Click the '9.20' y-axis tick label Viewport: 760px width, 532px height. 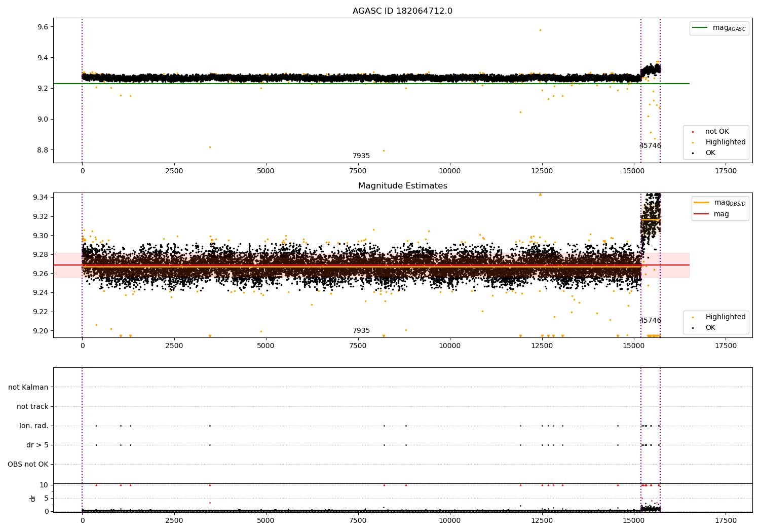tap(41, 331)
